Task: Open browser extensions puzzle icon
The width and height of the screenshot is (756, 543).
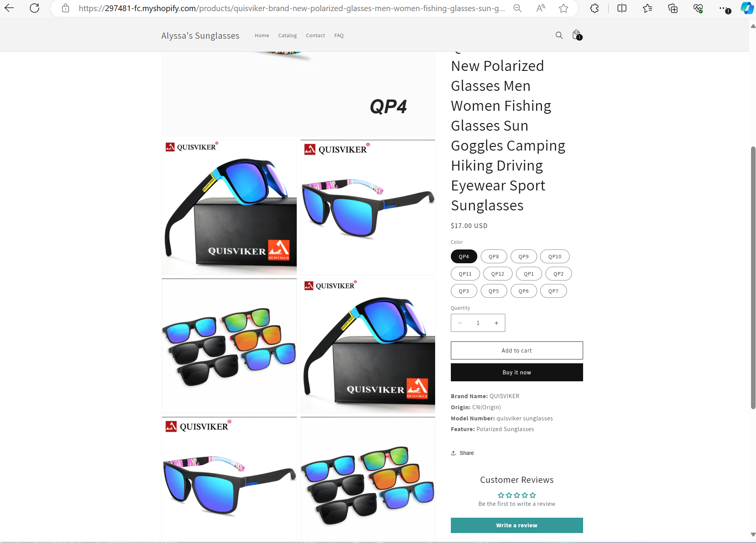Action: [x=594, y=8]
